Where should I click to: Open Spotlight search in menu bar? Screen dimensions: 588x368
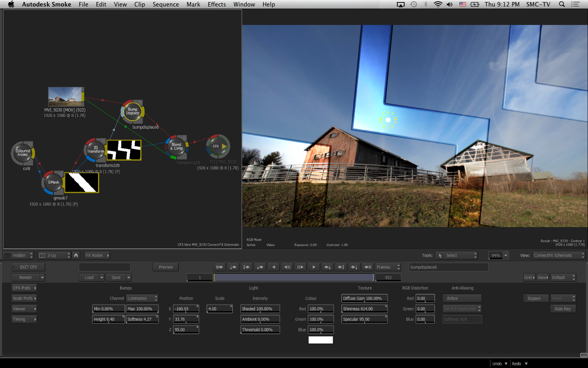click(562, 4)
